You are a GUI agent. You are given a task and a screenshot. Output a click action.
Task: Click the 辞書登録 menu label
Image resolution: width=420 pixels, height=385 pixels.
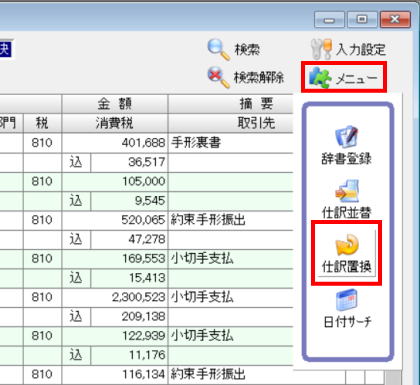[x=347, y=159]
